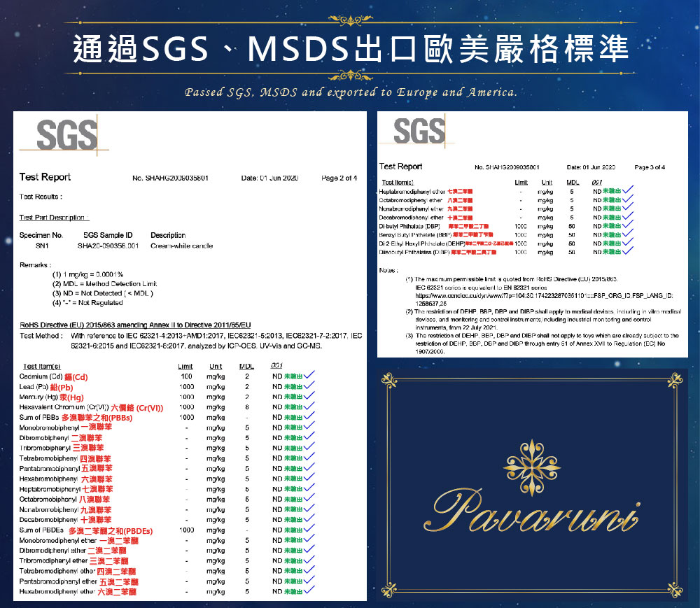Click the 'Limit' column header on Page 2
Viewport: 700px width, 608px height.
coord(185,366)
